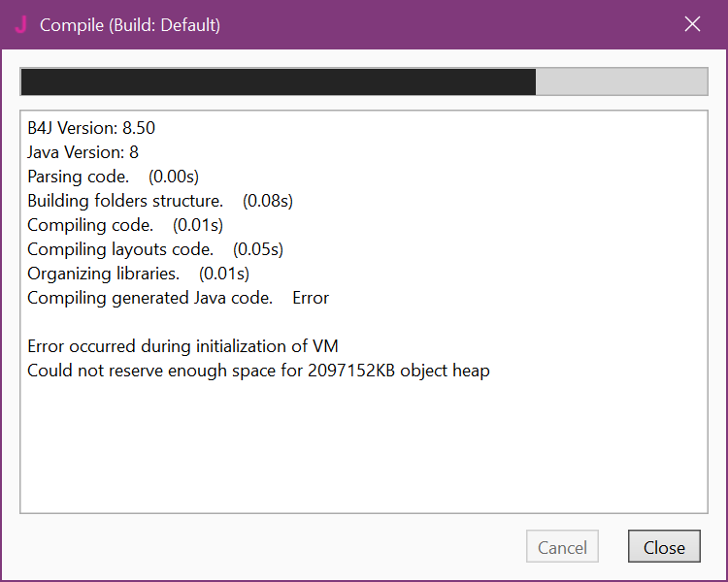Click the "Organizing libraries." log entry

click(x=103, y=274)
